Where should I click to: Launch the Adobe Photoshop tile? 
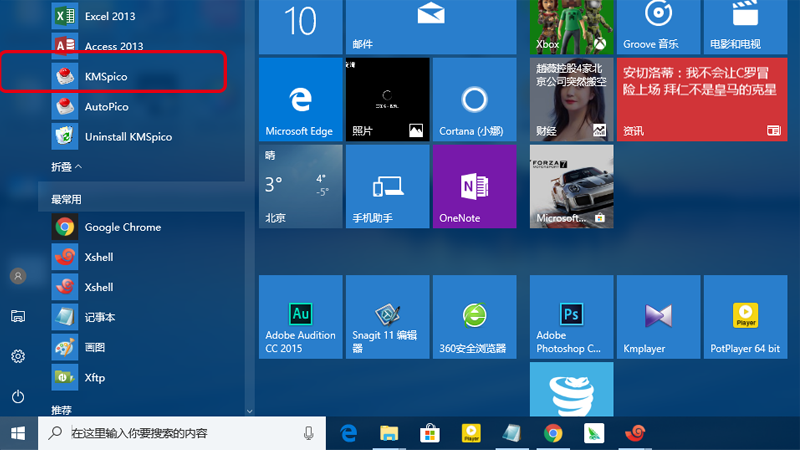(571, 316)
